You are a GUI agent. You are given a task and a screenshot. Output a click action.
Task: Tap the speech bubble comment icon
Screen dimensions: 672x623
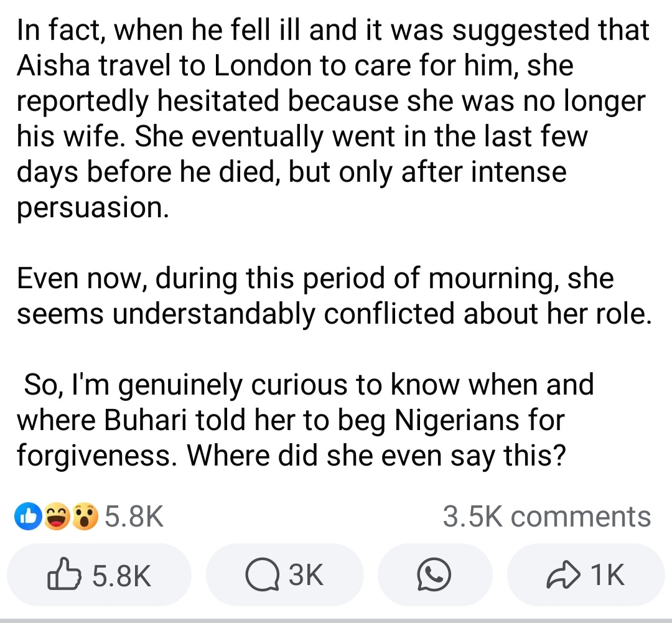click(x=263, y=575)
